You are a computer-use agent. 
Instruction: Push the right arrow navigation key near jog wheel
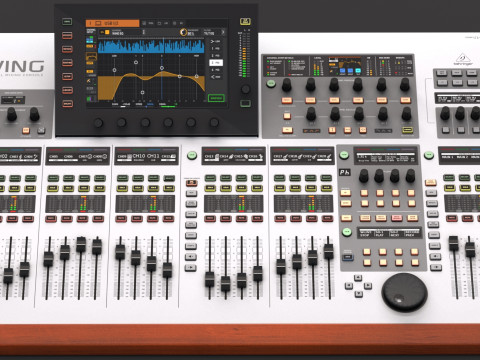point(367,286)
